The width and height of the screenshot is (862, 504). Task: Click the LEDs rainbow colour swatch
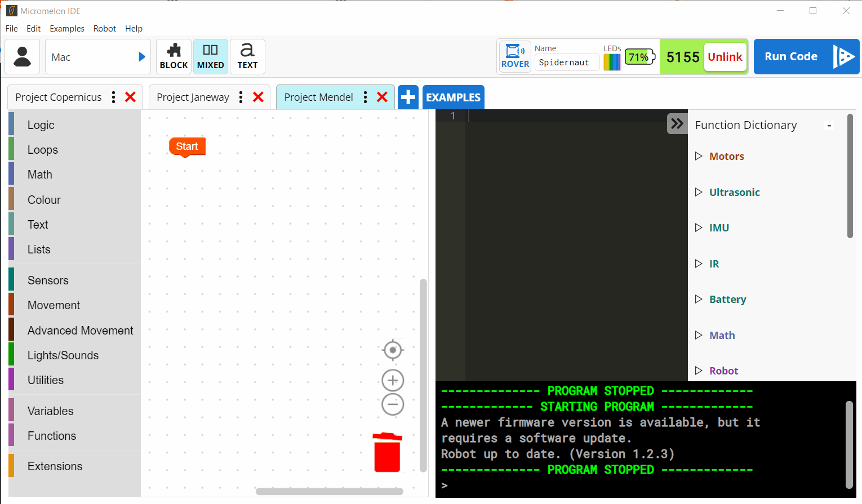pos(612,62)
